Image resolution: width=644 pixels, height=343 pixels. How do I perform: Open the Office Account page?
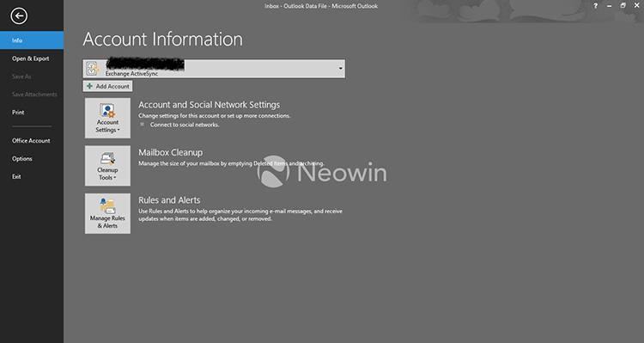point(32,141)
